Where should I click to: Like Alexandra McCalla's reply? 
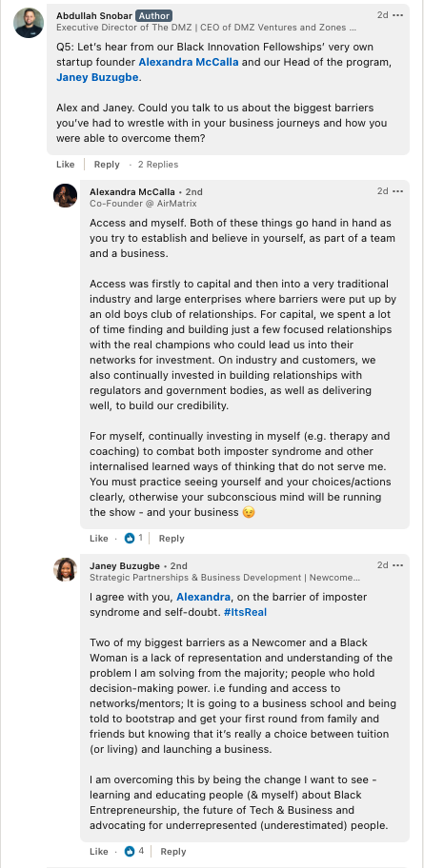coord(99,538)
